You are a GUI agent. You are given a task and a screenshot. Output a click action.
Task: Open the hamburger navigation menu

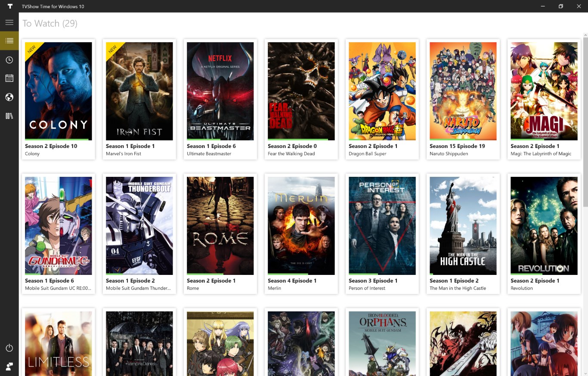(9, 22)
